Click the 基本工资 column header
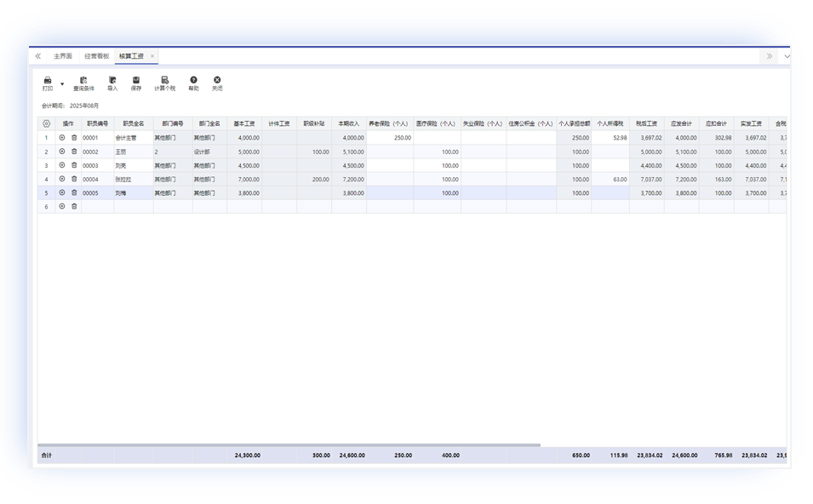The width and height of the screenshot is (813, 504). click(x=243, y=123)
